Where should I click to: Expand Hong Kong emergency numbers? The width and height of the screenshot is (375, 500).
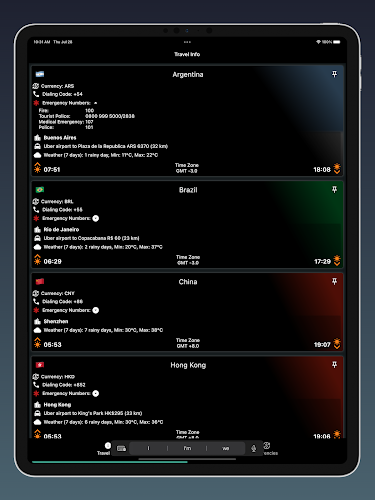[x=96, y=393]
